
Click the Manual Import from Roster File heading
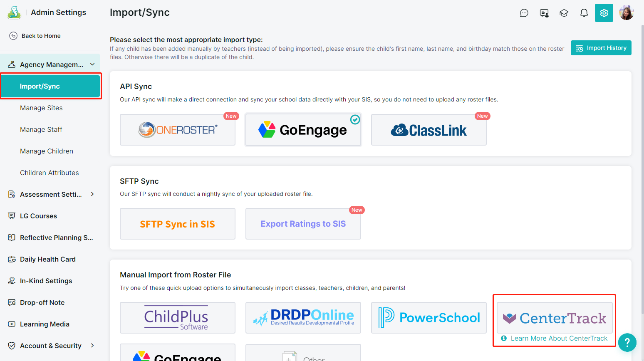(176, 275)
